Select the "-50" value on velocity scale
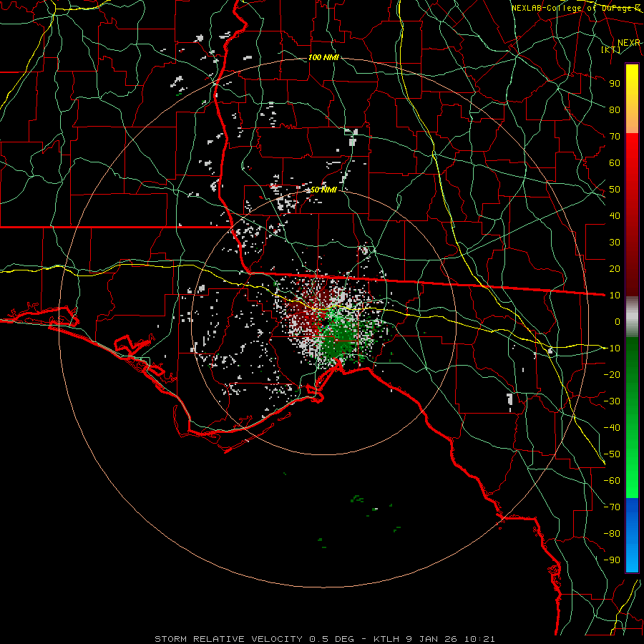Screen dimensions: 644x644 (612, 454)
